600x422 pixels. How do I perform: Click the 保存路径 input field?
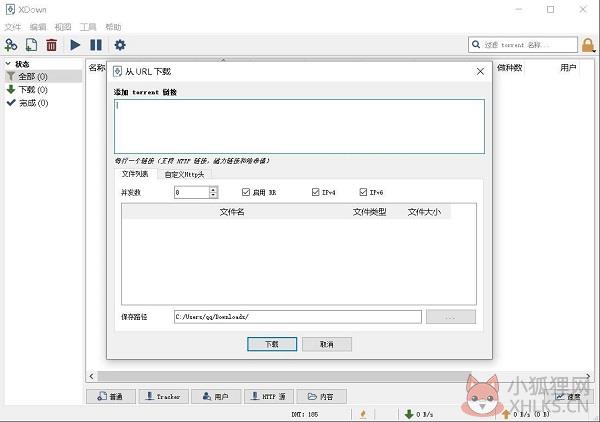[298, 317]
